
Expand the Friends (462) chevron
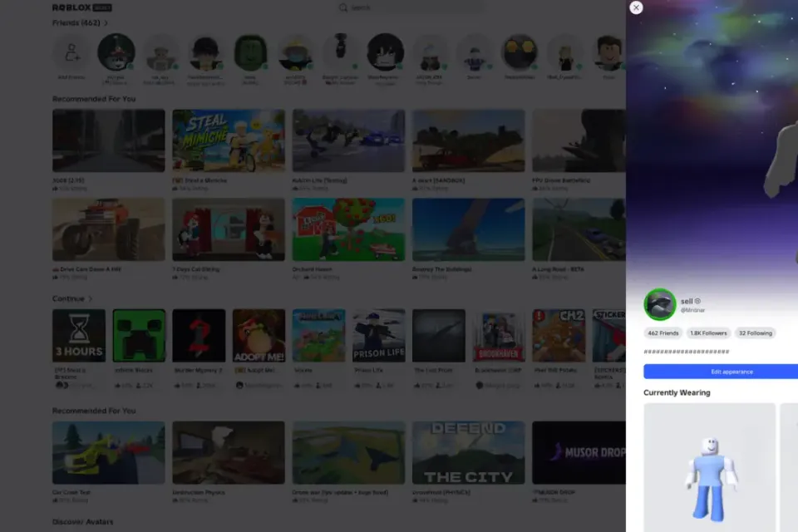pyautogui.click(x=106, y=23)
